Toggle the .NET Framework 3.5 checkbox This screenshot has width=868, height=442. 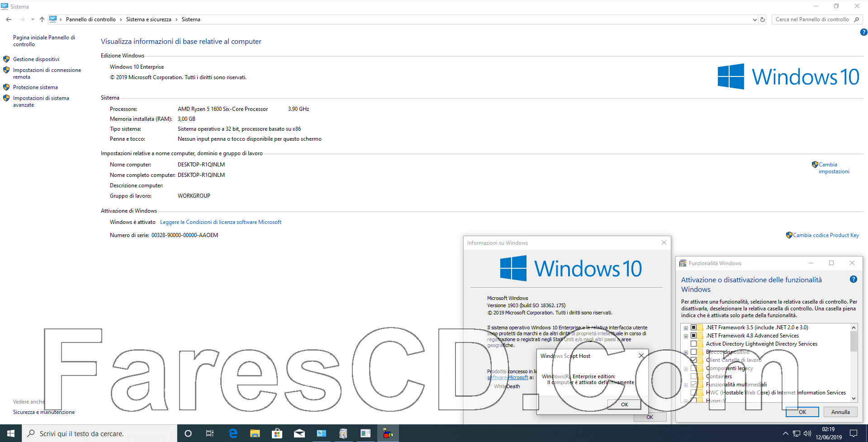pos(693,328)
